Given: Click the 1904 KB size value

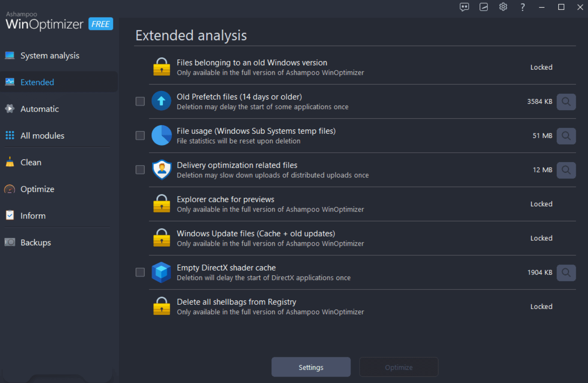Looking at the screenshot, I should 540,272.
